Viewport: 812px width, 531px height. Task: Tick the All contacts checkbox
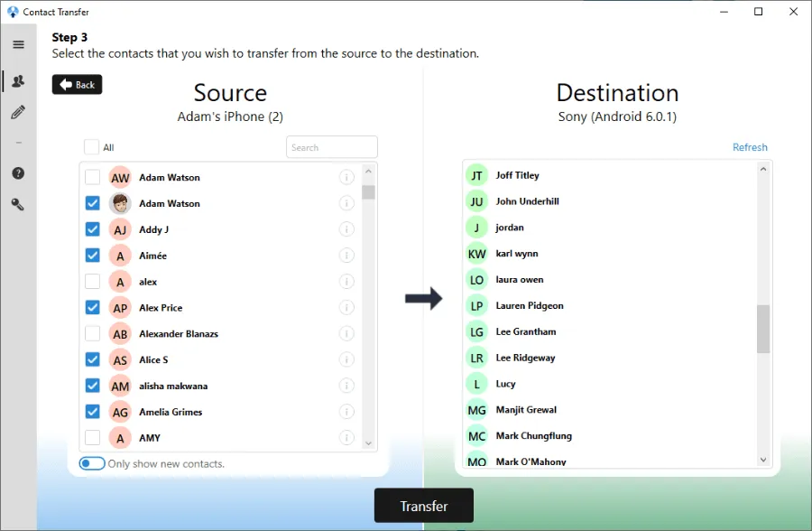pyautogui.click(x=92, y=147)
